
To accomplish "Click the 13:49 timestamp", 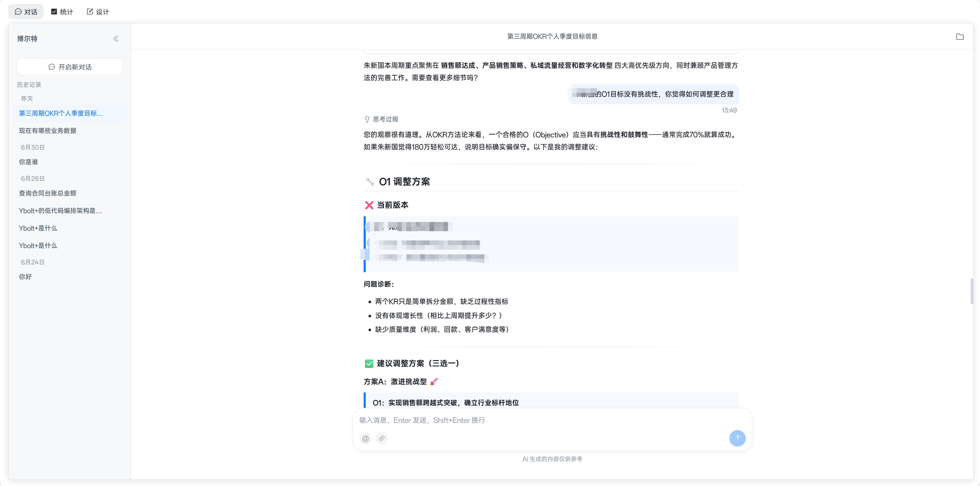I will coord(729,110).
